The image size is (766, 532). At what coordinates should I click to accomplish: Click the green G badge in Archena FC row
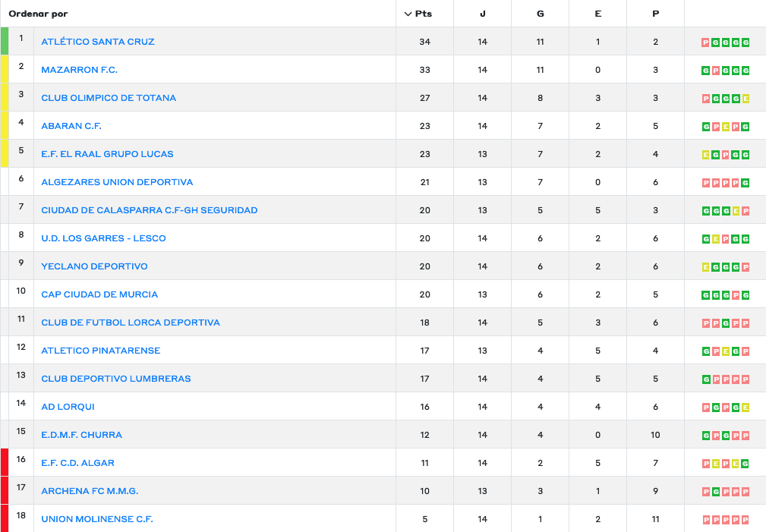[x=716, y=492]
